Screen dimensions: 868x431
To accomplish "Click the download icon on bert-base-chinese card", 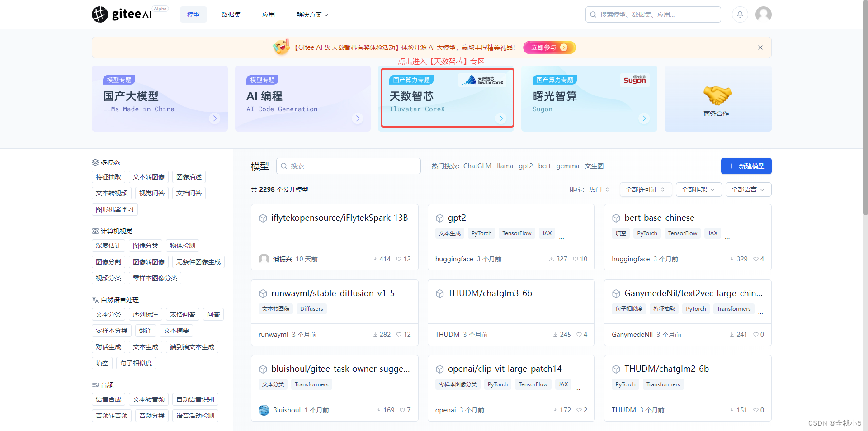I will tap(731, 259).
